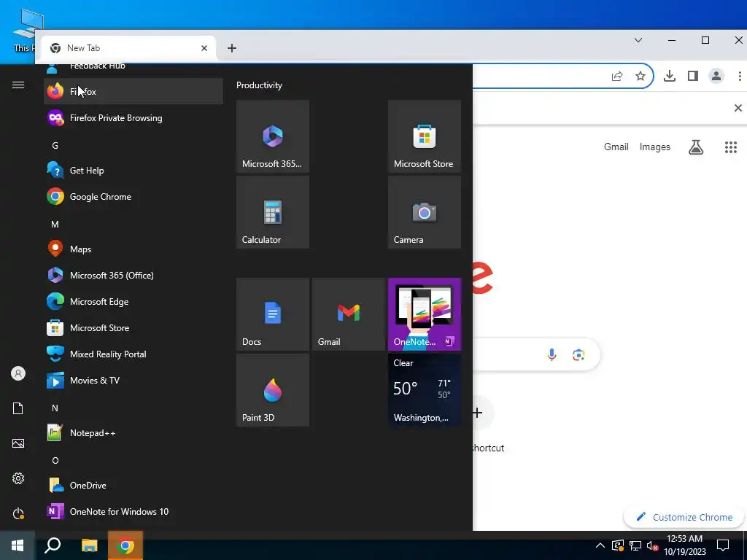Bookmark this tab with the star
This screenshot has width=747, height=560.
[x=640, y=76]
